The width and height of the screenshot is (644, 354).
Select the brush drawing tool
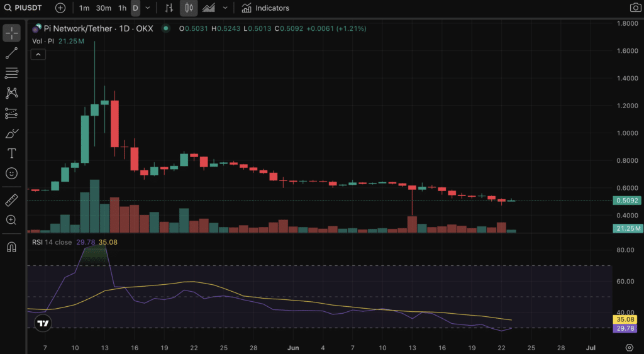(11, 133)
